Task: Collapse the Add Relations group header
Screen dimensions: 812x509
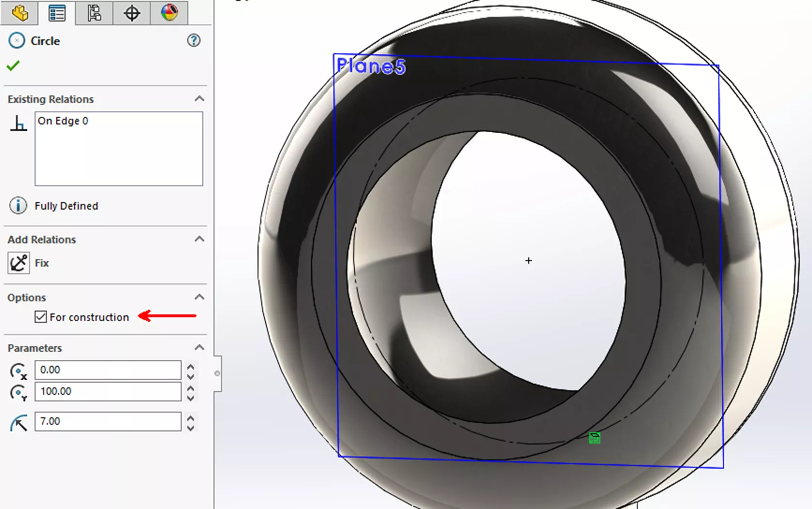Action: click(199, 238)
